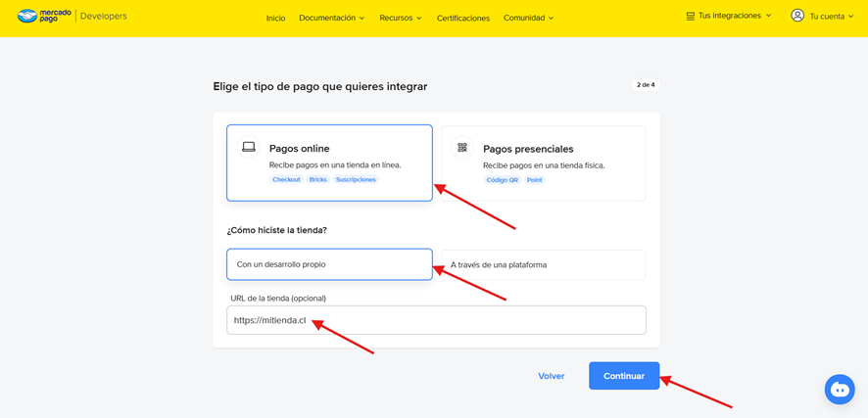This screenshot has height=418, width=868.
Task: Choose A través de una plataforma
Action: (x=543, y=264)
